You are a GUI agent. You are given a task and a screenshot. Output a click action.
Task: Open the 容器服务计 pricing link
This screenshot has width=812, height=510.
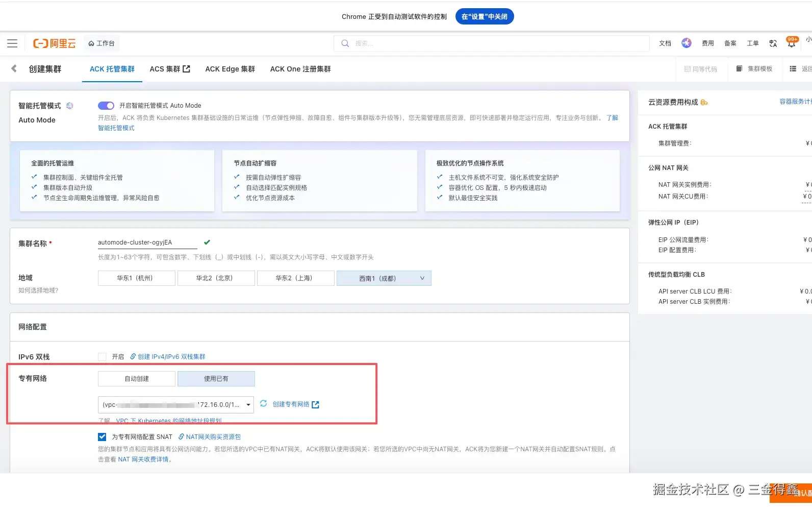[x=796, y=102]
